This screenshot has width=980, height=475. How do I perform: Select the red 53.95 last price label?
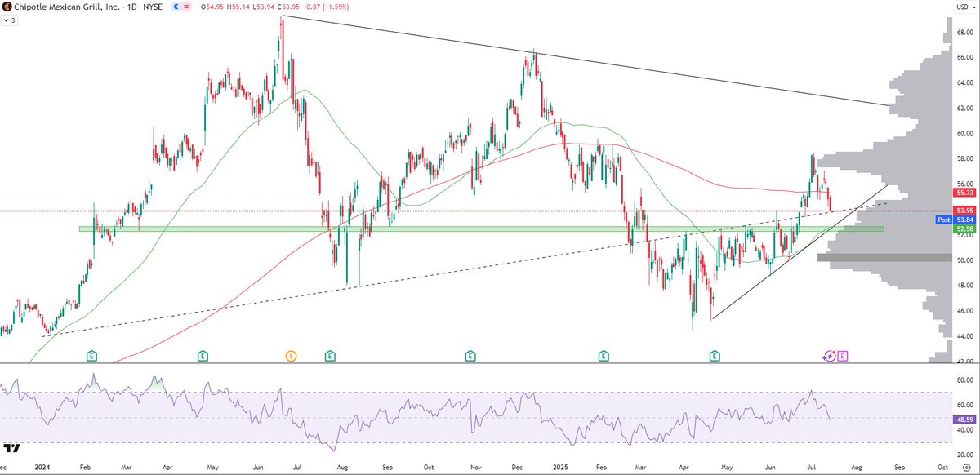(x=963, y=211)
